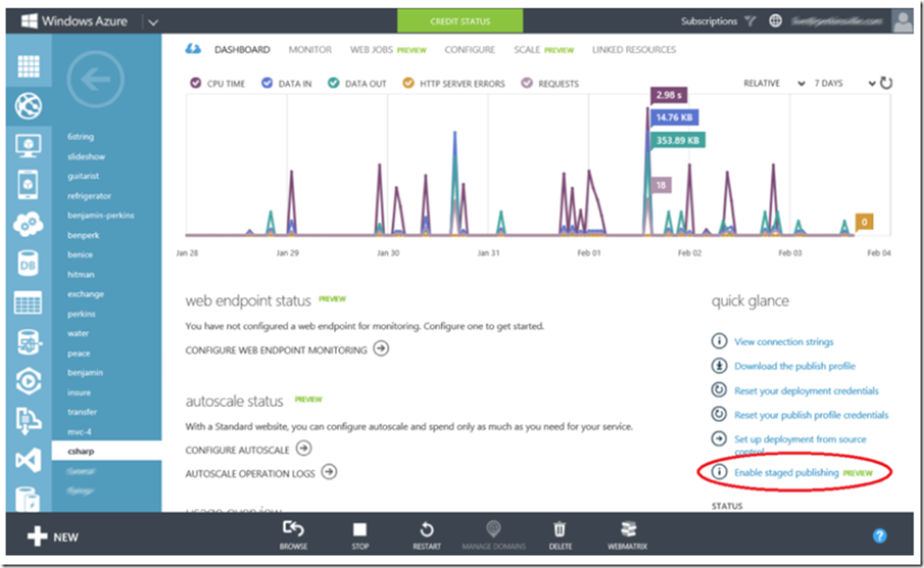Switch to the Monitor tab
The image size is (924, 568).
click(x=310, y=49)
